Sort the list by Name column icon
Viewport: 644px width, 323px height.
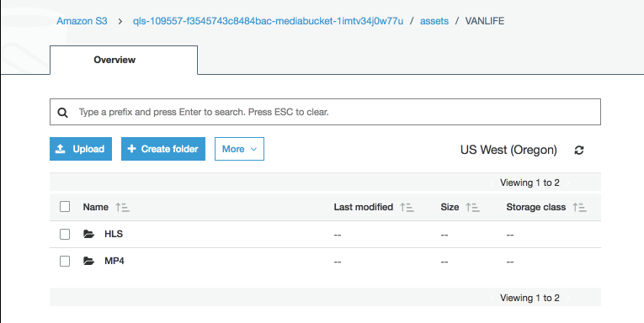click(122, 207)
